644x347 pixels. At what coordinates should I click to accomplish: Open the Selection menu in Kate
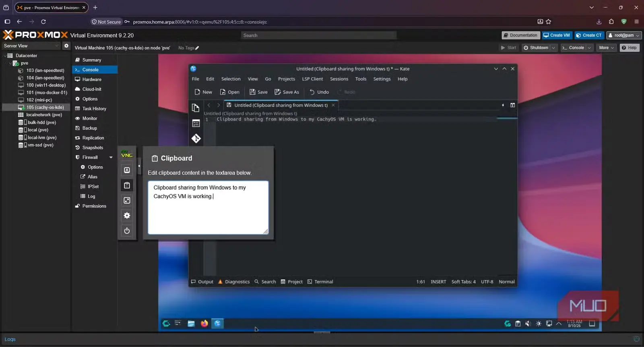point(231,79)
